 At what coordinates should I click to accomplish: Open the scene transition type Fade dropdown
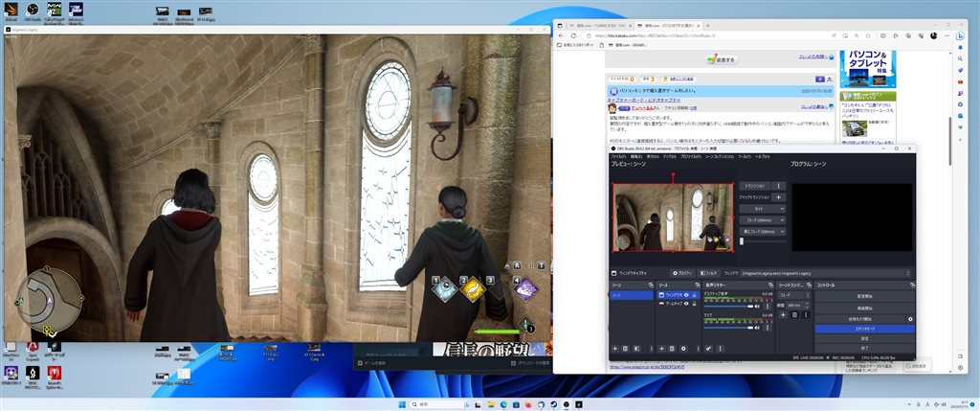click(793, 295)
